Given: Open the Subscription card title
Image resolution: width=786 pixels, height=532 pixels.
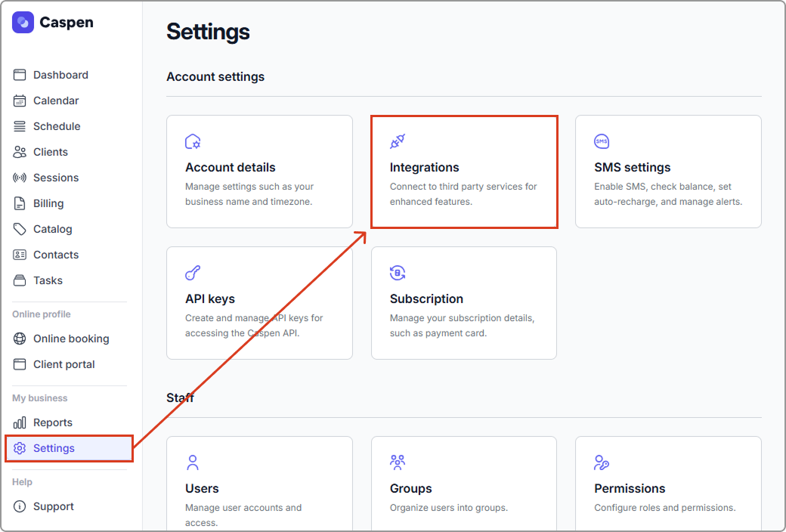Looking at the screenshot, I should (426, 298).
